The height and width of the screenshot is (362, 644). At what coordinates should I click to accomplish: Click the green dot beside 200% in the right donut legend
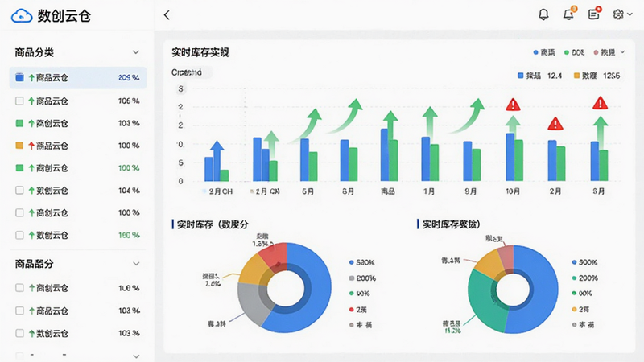[x=574, y=278]
